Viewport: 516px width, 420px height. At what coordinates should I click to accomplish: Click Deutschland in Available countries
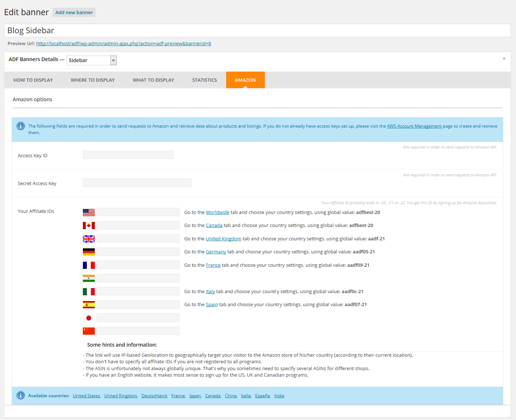154,396
